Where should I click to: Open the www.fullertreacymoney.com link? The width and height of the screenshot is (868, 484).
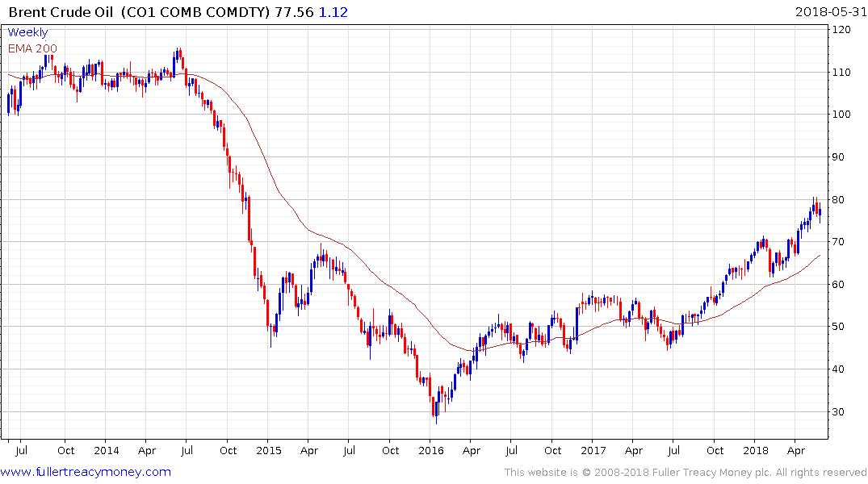click(86, 472)
